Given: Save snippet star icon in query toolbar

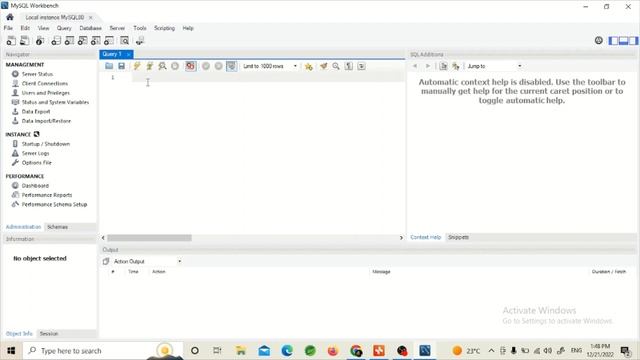Looking at the screenshot, I should pos(309,66).
